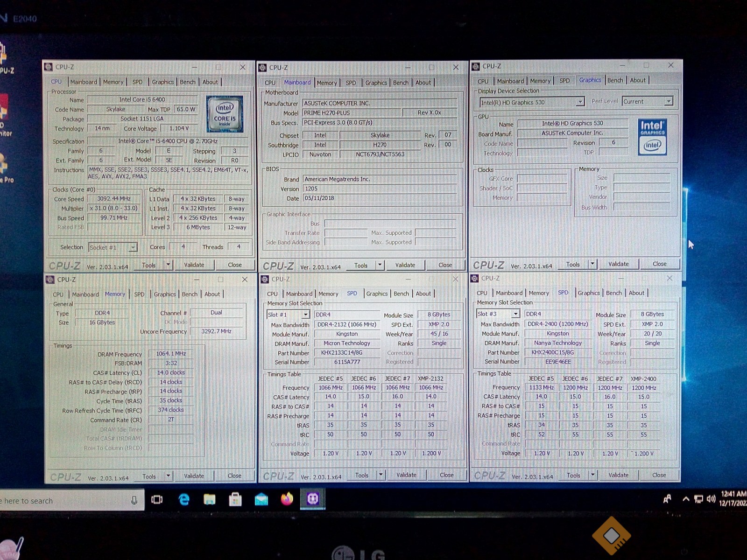The image size is (747, 560).
Task: Open Graphics tab in the CPU window
Action: click(162, 82)
